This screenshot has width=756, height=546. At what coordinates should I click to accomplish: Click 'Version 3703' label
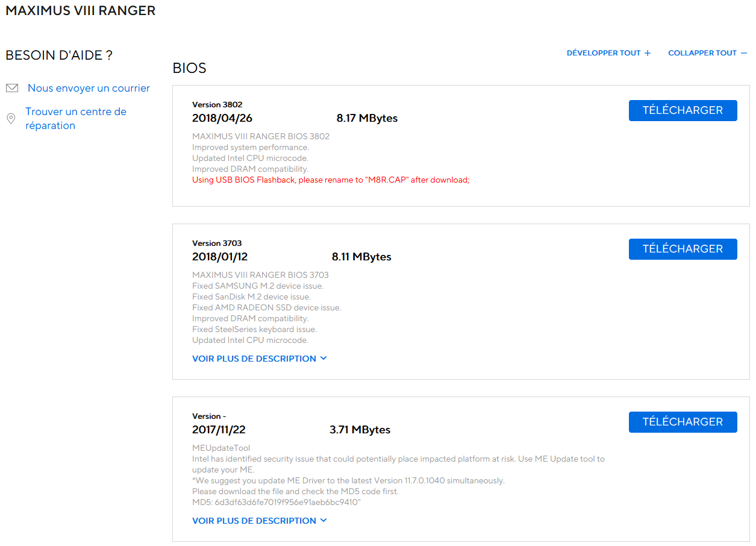click(217, 243)
